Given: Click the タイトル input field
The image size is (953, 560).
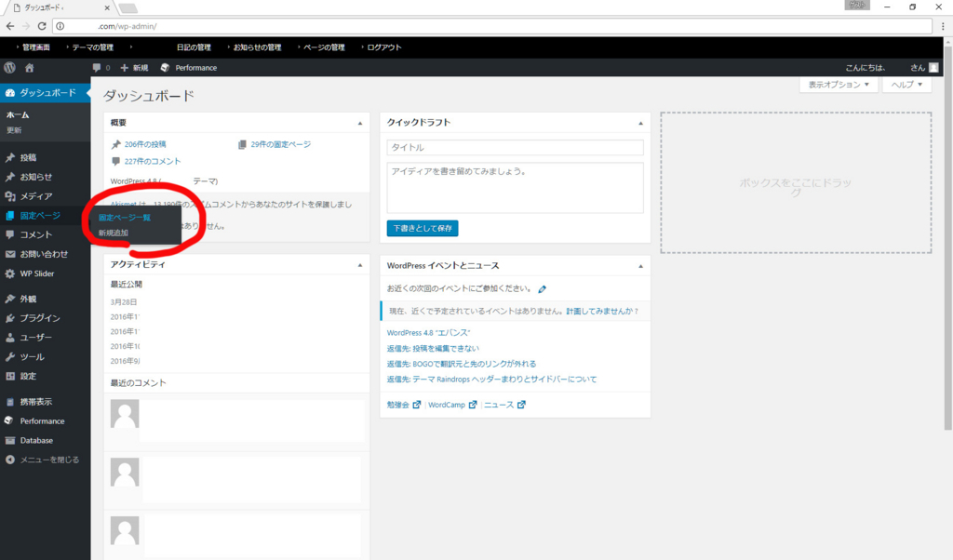Looking at the screenshot, I should pyautogui.click(x=515, y=148).
